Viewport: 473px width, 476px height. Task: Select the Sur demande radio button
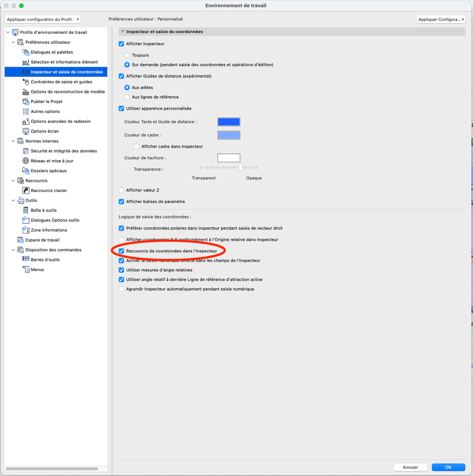pos(127,65)
